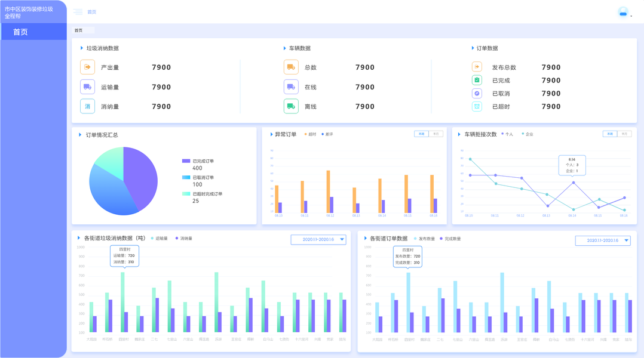644x358 pixels.
Task: Click the 400 count under 已完成订单
Action: 197,168
